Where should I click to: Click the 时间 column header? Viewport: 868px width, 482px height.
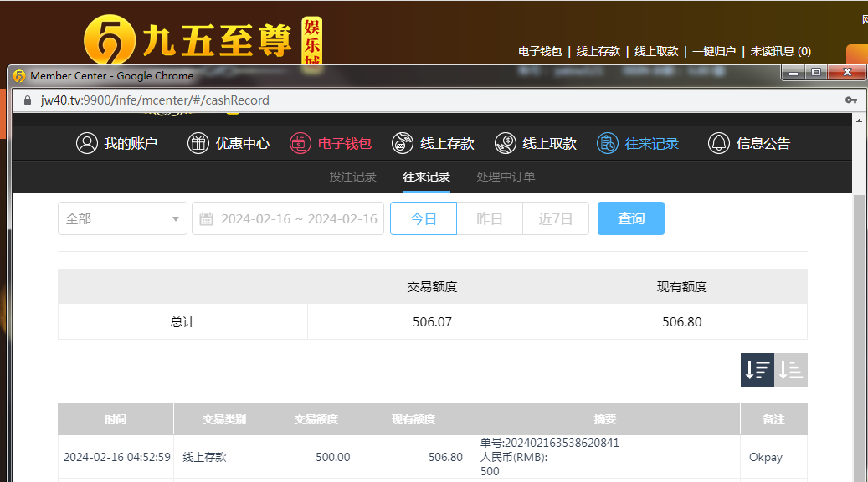(116, 419)
